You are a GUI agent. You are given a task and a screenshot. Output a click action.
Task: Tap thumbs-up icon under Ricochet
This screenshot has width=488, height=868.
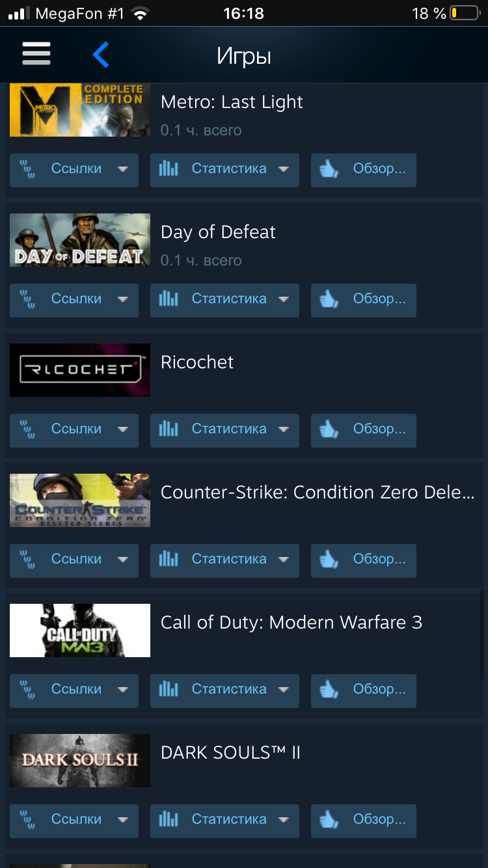click(x=329, y=429)
